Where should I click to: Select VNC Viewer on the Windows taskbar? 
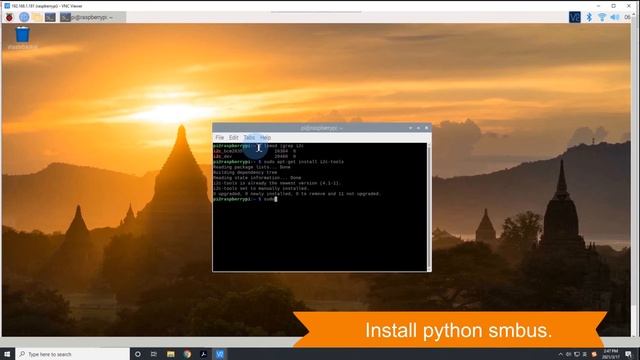click(x=220, y=354)
